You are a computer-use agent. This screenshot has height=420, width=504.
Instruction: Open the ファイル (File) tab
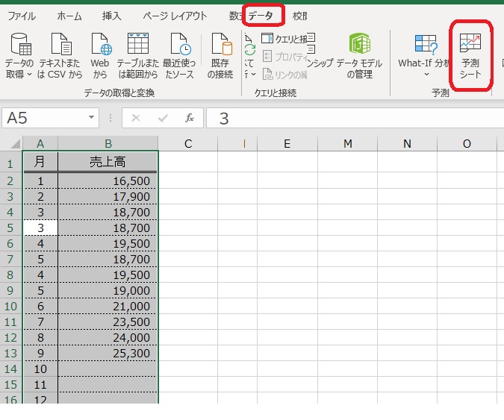[x=22, y=16]
